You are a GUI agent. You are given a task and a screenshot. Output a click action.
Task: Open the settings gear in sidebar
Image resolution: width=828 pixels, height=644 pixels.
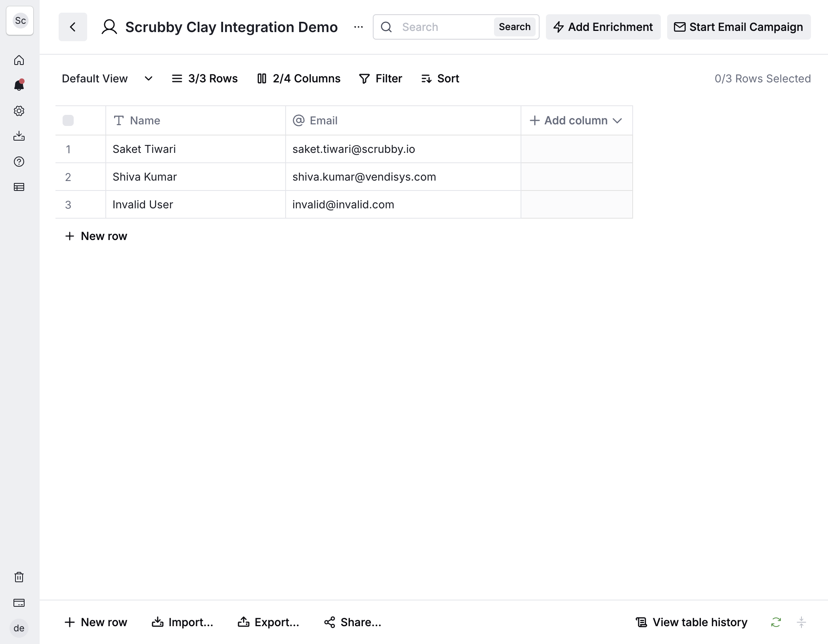(x=19, y=111)
